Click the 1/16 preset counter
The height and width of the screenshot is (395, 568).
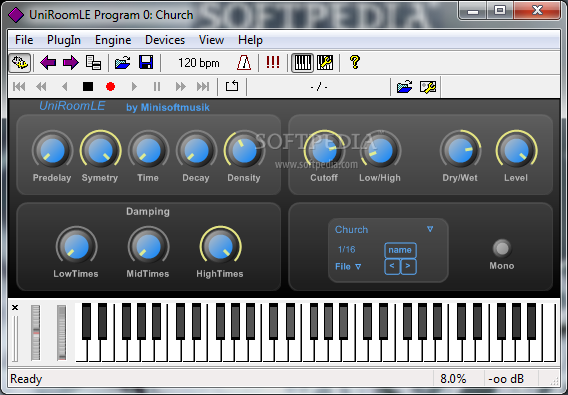(346, 249)
